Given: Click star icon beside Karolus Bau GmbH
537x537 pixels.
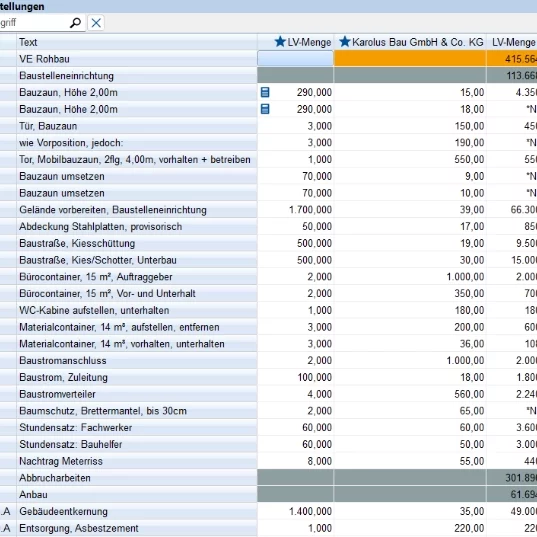Looking at the screenshot, I should pos(345,42).
